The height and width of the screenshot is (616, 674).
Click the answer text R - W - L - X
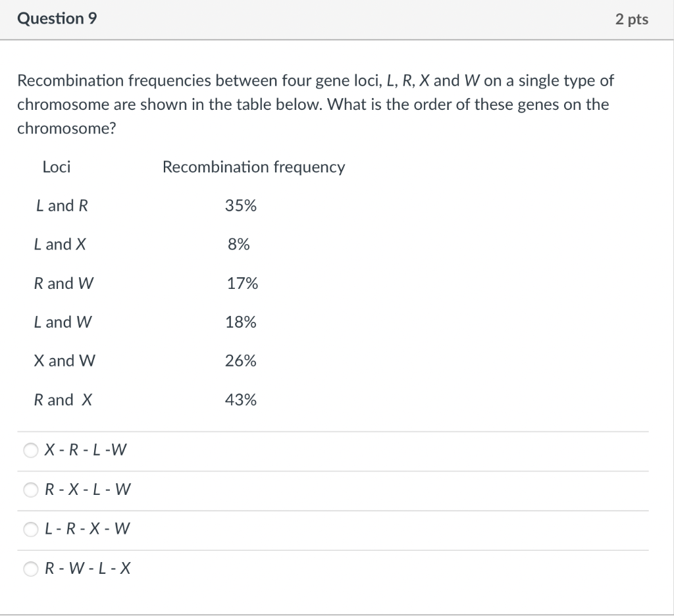click(x=88, y=569)
